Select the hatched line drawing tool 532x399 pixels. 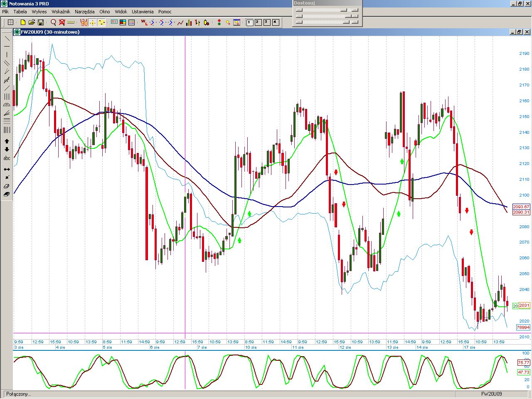[x=7, y=80]
